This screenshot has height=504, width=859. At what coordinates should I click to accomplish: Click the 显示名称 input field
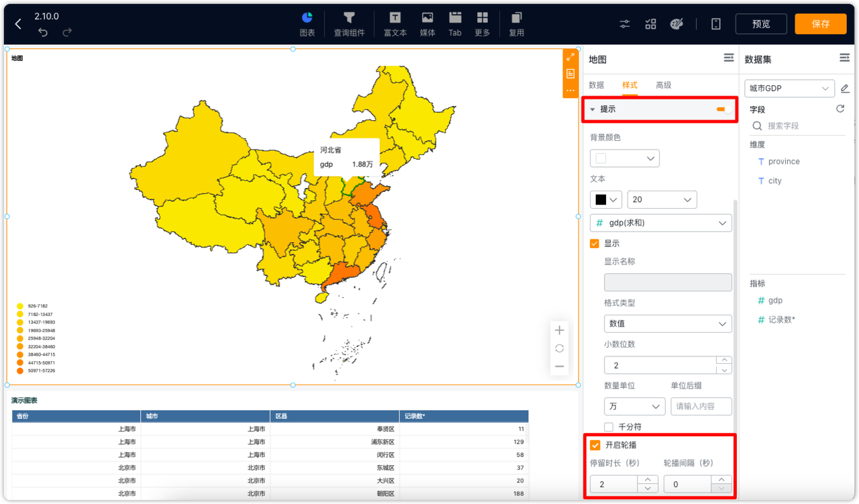tap(668, 282)
